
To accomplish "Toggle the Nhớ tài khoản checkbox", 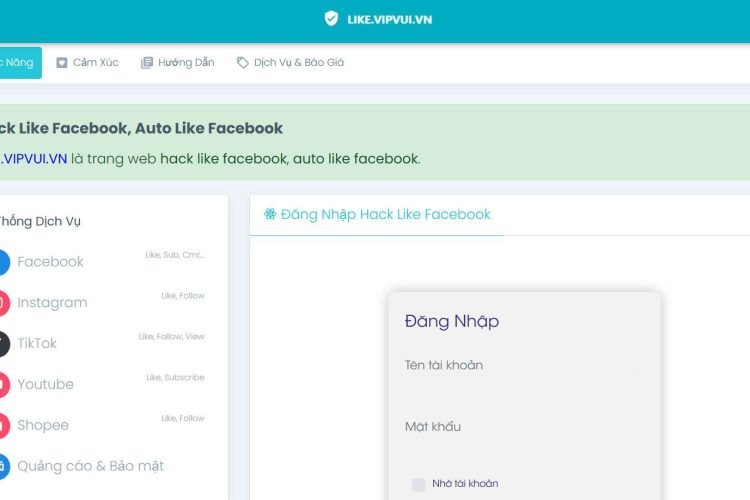I will (x=418, y=484).
